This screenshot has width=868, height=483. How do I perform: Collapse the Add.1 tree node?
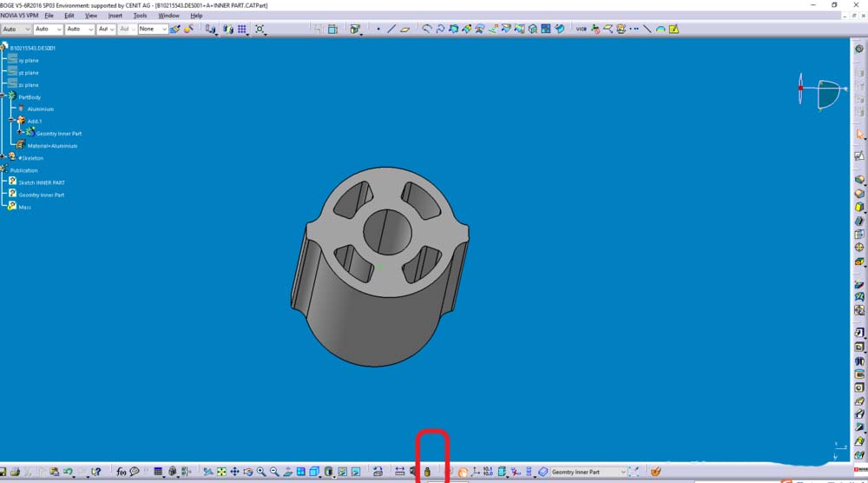[11, 120]
